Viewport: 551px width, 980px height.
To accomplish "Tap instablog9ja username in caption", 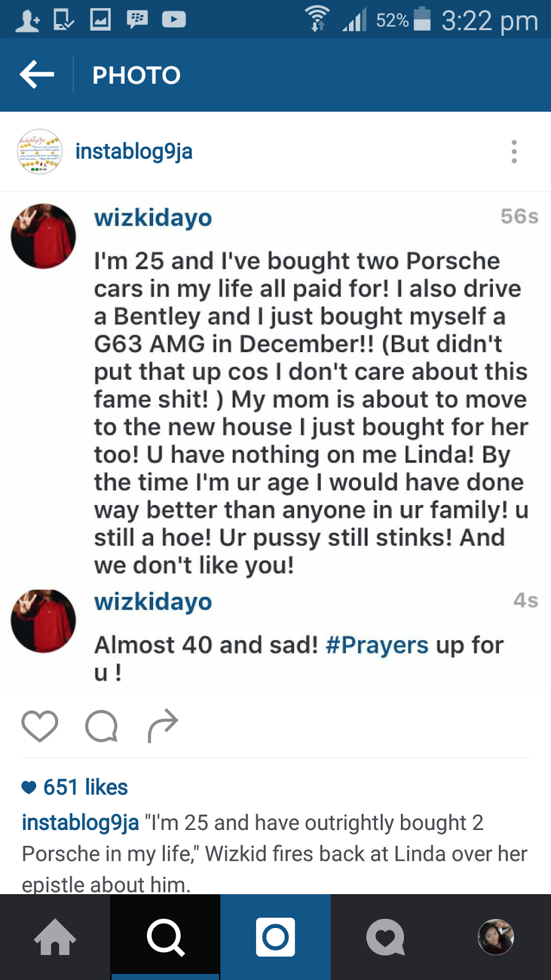I will click(80, 823).
